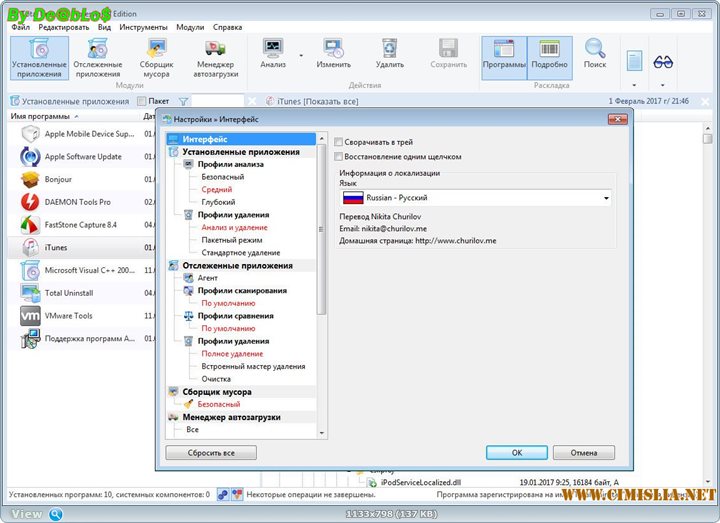
Task: Open the Сборщик мусора cleaner module
Action: 157,56
